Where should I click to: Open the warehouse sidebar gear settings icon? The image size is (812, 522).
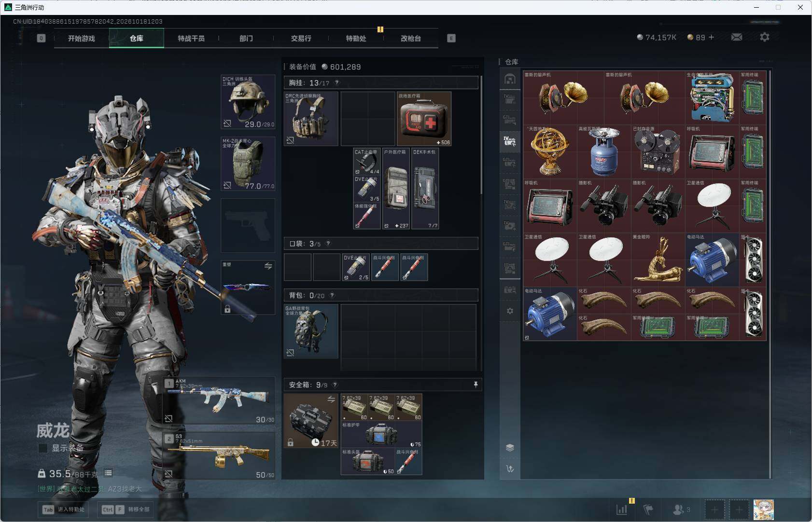(510, 311)
